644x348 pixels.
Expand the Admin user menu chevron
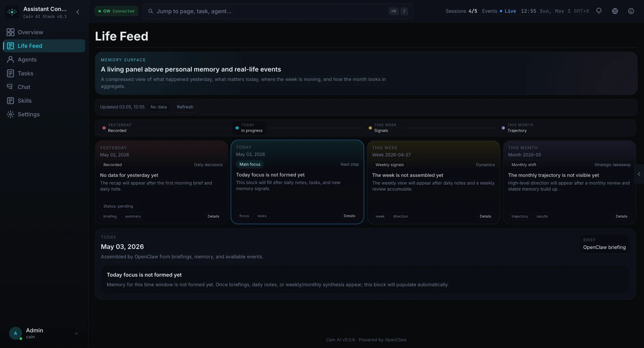click(76, 334)
